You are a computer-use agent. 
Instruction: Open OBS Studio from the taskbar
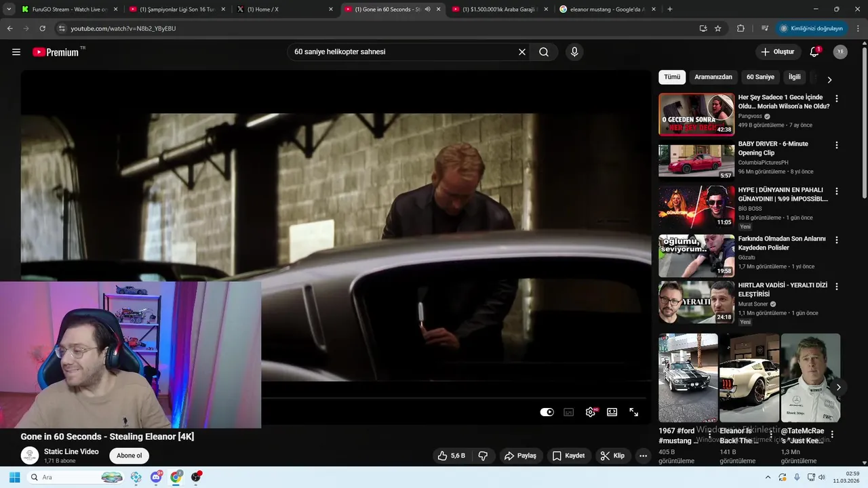[196, 477]
